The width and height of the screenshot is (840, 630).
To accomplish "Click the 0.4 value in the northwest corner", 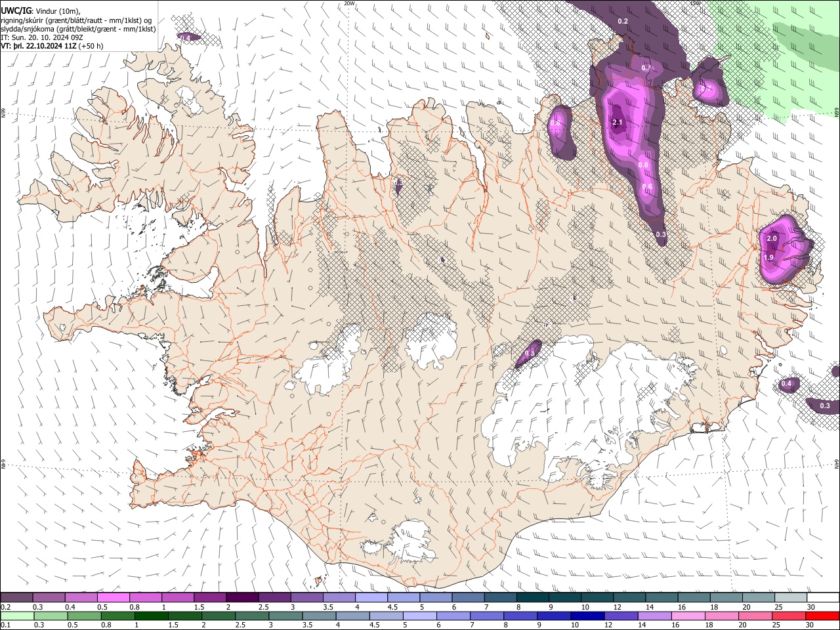I will [x=185, y=38].
